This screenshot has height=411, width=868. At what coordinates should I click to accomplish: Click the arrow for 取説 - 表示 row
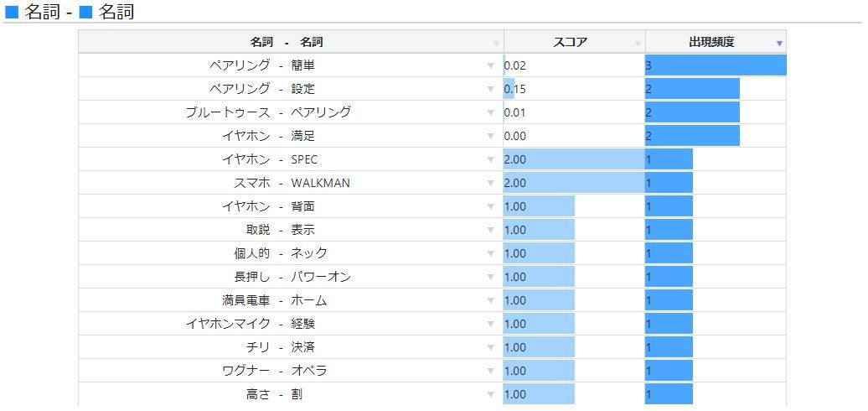coord(490,231)
